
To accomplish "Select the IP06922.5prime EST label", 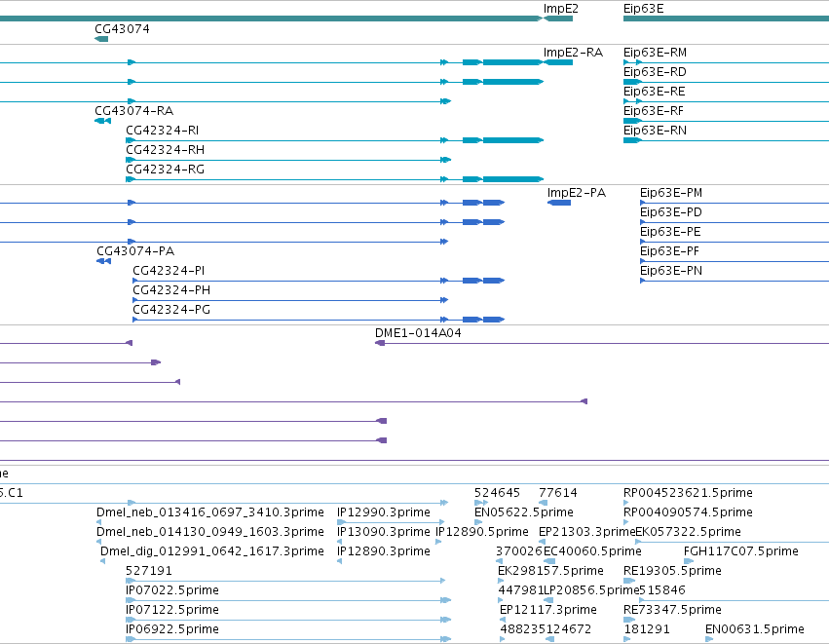I will (172, 630).
